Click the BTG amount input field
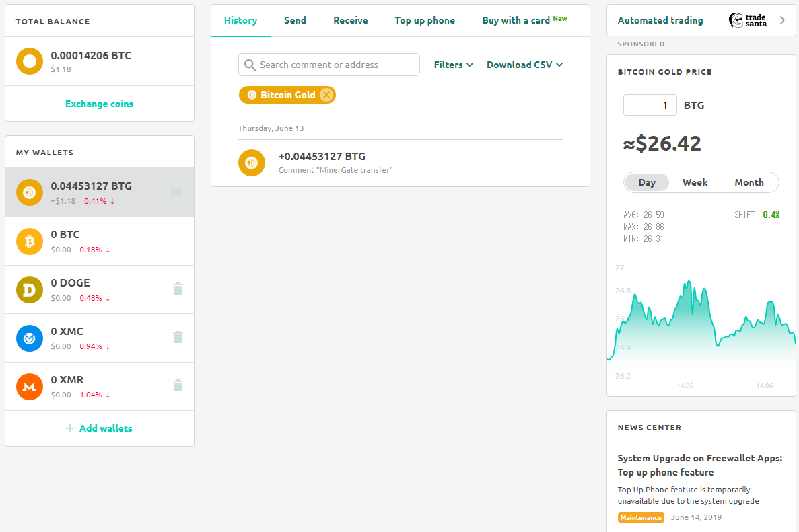The height and width of the screenshot is (532, 799). tap(650, 105)
